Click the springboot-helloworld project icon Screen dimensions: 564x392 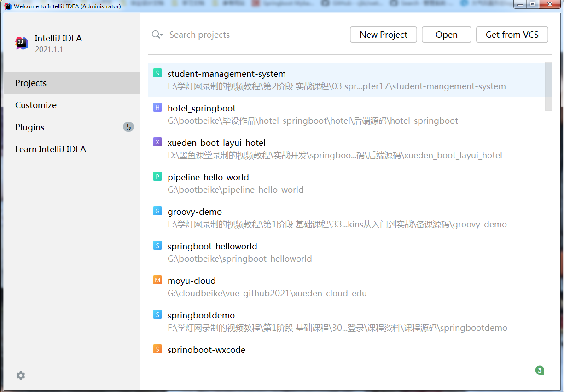(157, 246)
